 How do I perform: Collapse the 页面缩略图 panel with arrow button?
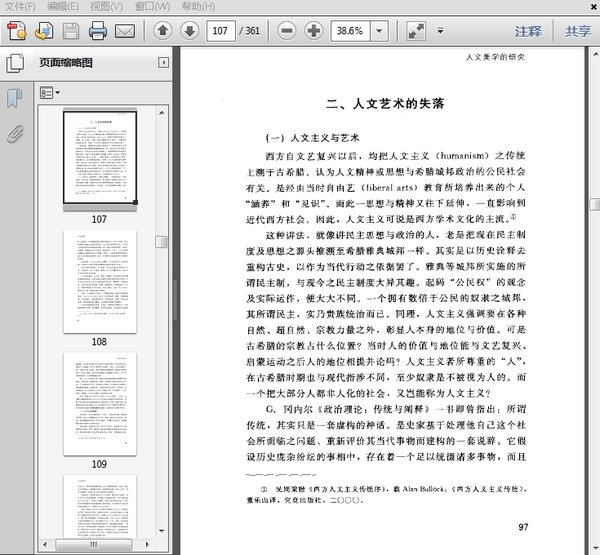click(163, 62)
